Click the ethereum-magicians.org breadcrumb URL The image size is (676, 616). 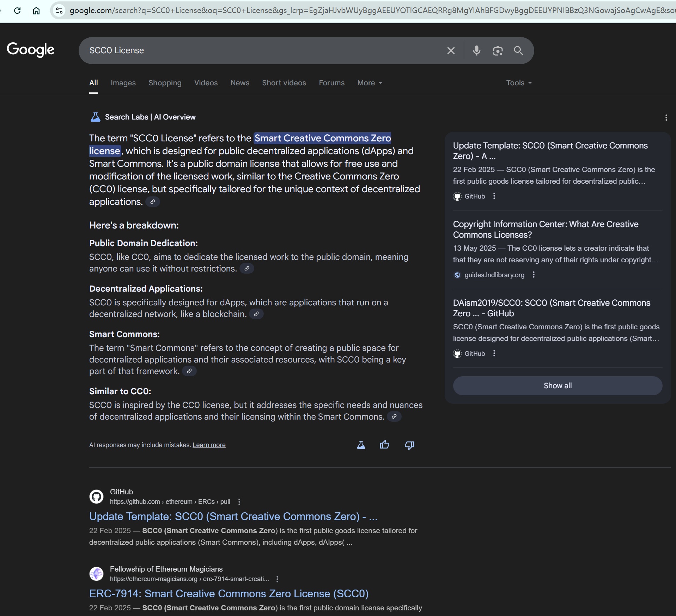189,579
